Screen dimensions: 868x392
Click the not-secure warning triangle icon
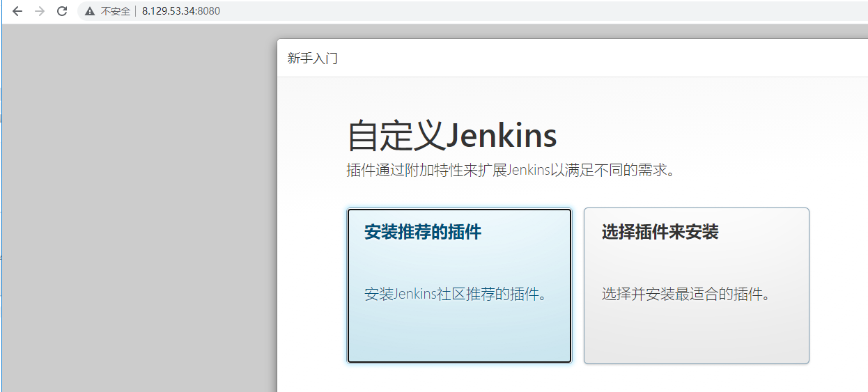point(90,11)
